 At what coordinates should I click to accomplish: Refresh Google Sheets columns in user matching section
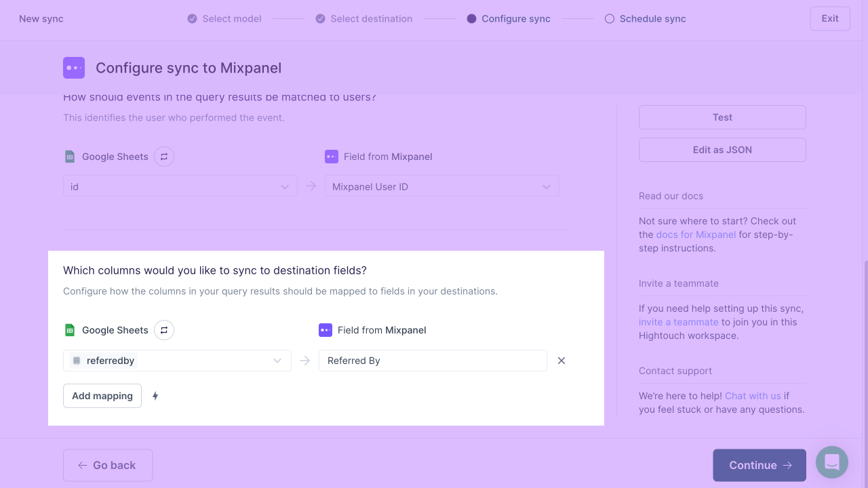(x=164, y=157)
